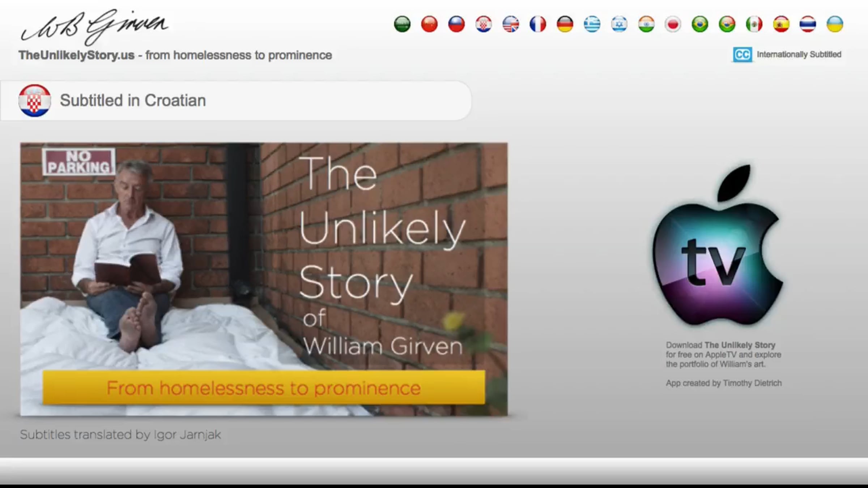The image size is (868, 488).
Task: Select the Spanish flag icon
Action: pos(781,24)
